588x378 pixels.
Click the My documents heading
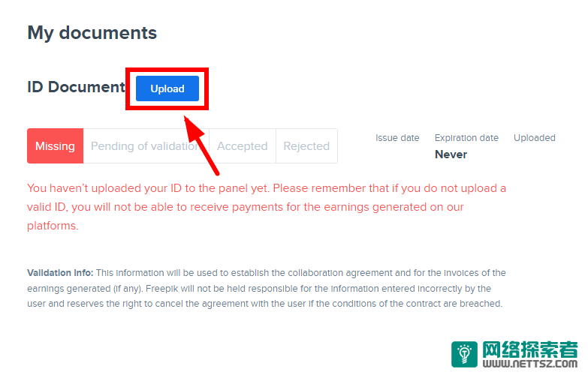92,33
